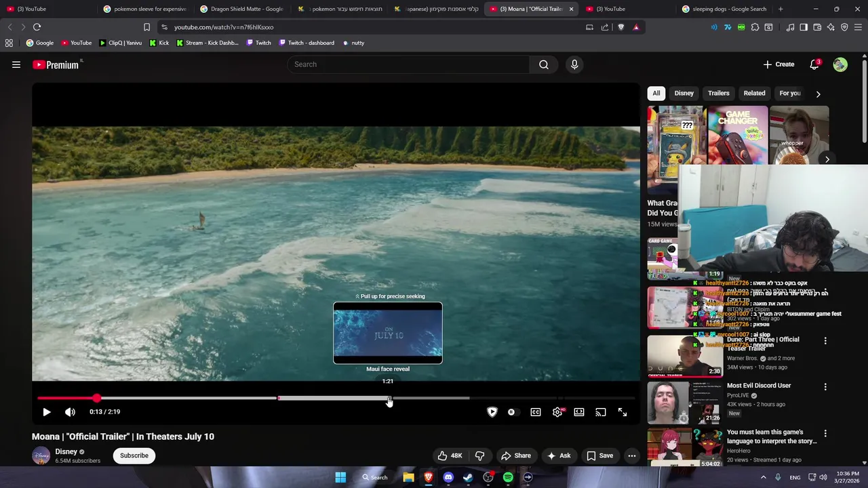Toggle the browser sidebar panel

coord(804,27)
